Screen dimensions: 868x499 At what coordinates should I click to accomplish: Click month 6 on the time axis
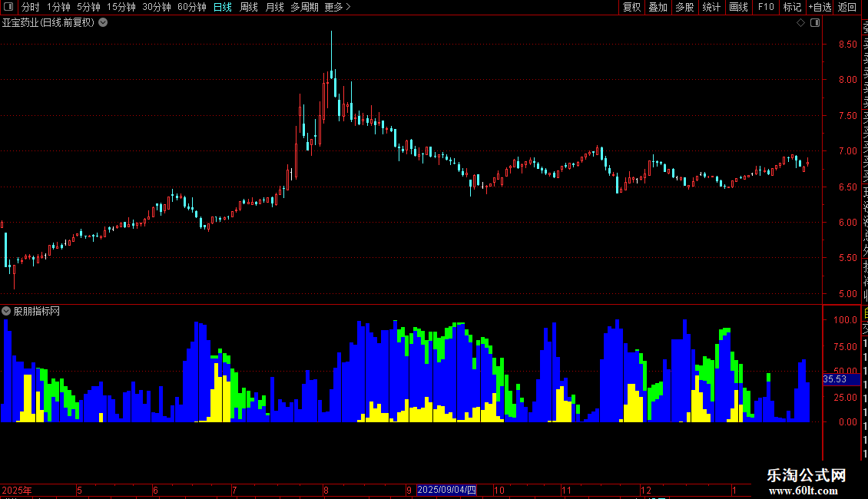pos(156,490)
